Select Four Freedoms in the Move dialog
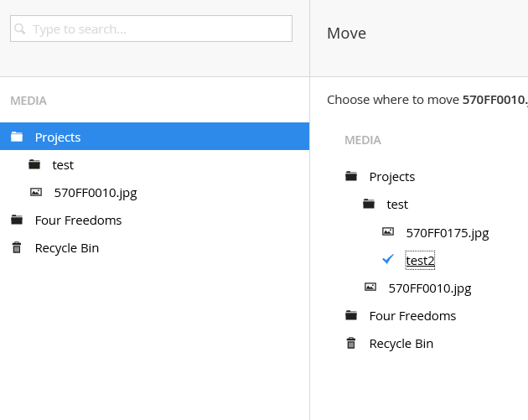The height and width of the screenshot is (420, 528). point(412,316)
